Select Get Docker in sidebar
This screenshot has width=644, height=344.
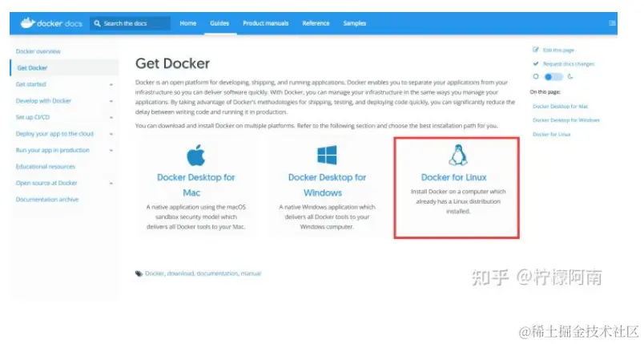(33, 68)
